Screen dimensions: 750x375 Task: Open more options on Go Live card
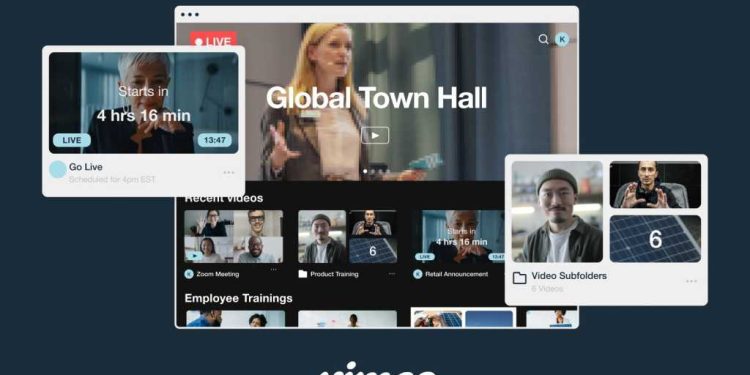[x=229, y=172]
